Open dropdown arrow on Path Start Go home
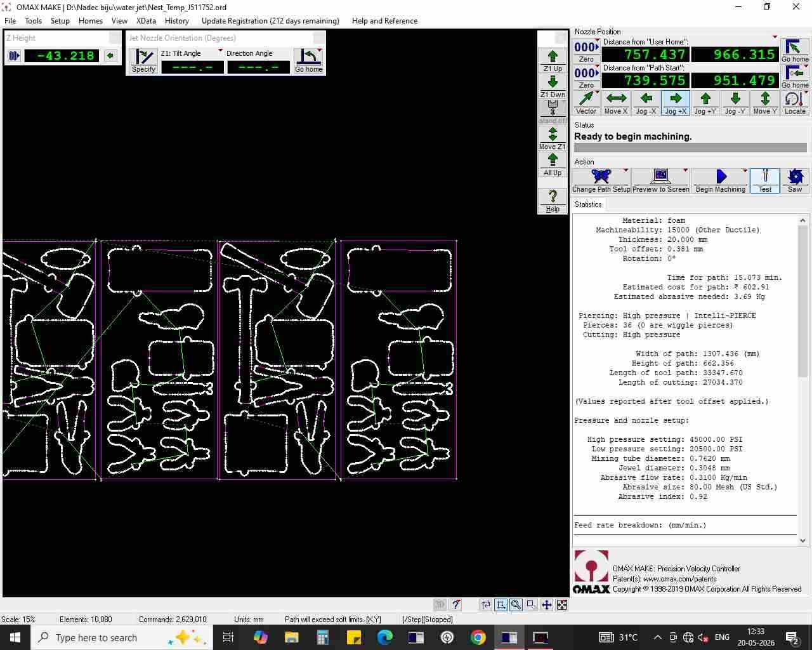 pos(806,67)
